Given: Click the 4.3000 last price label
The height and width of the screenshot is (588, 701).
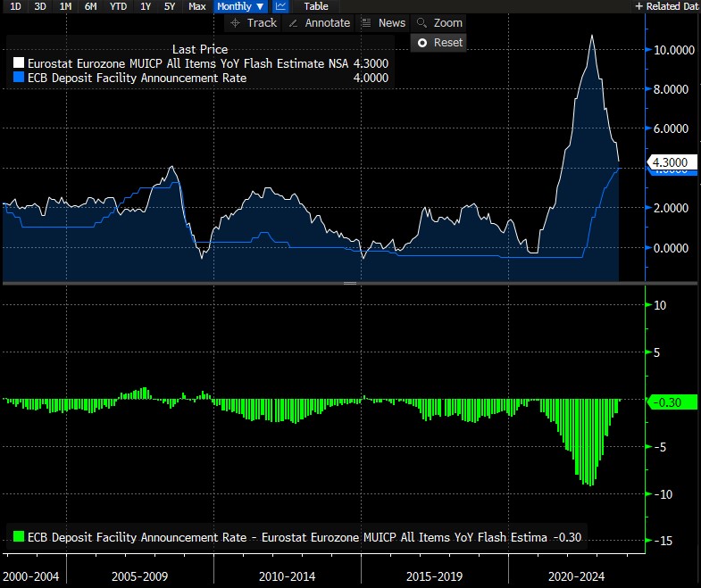Looking at the screenshot, I should 669,162.
